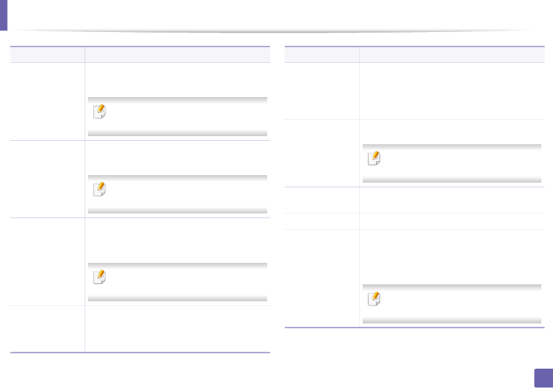Click the last row's item cell in left table
This screenshot has height=392, width=553.
(x=47, y=329)
